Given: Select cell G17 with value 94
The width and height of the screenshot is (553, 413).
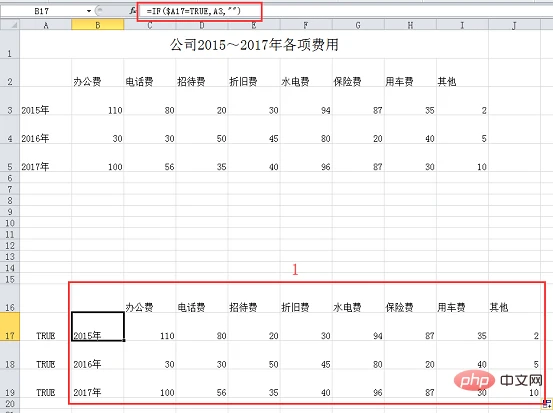Looking at the screenshot, I should click(358, 327).
